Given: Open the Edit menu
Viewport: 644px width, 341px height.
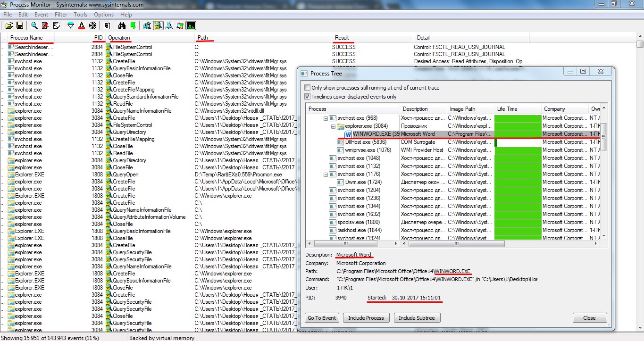Looking at the screenshot, I should pos(23,15).
